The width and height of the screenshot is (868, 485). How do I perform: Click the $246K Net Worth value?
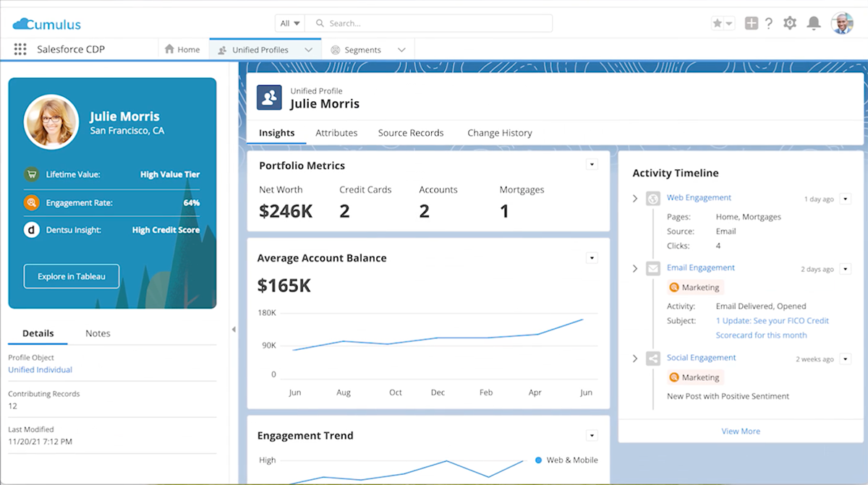click(x=286, y=211)
